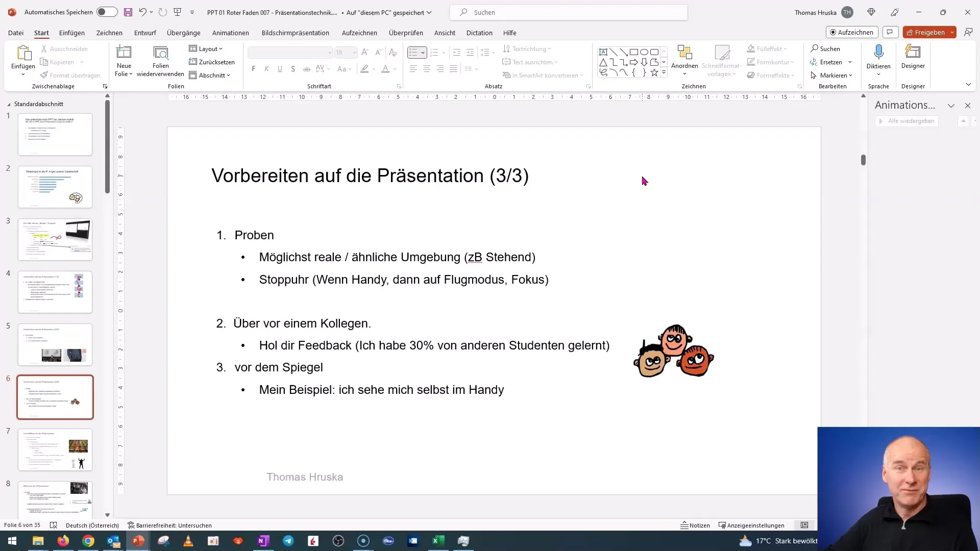Open the comments pane icon

(890, 32)
